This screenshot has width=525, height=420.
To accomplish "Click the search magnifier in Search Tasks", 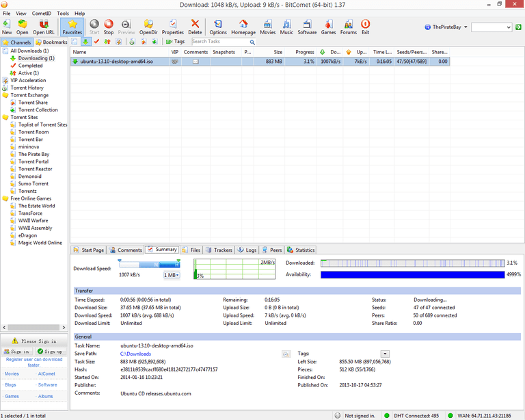I will pyautogui.click(x=252, y=42).
